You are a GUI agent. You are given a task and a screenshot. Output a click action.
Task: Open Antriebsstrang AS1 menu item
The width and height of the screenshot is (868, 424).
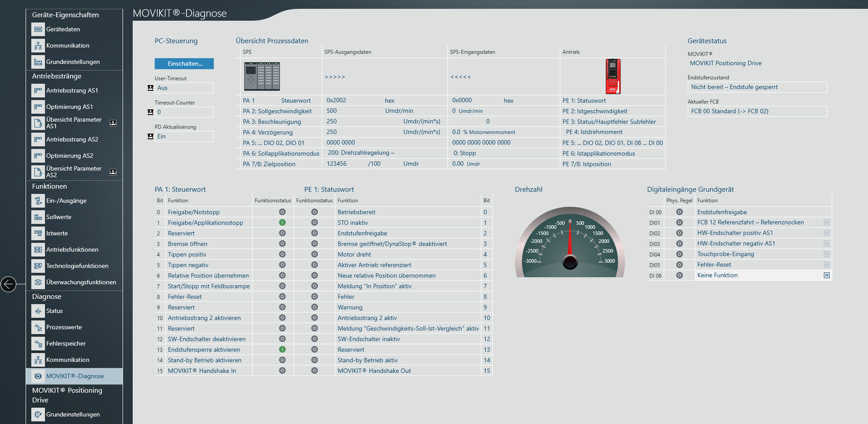coord(72,90)
